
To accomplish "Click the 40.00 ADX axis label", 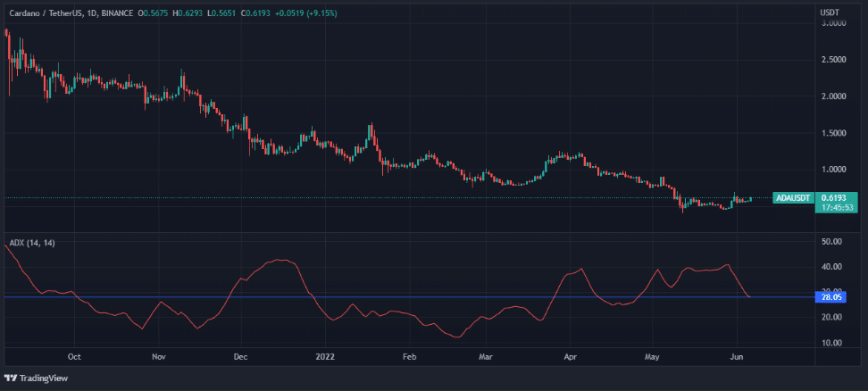I will point(832,267).
